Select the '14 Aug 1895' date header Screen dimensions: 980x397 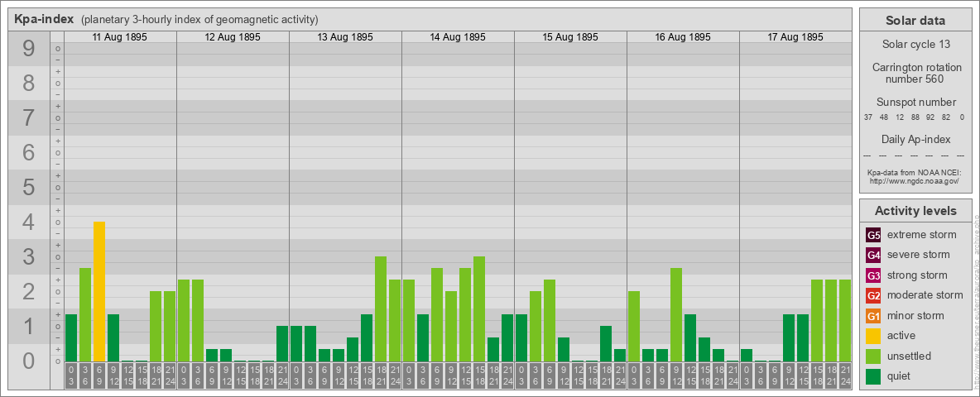(458, 37)
